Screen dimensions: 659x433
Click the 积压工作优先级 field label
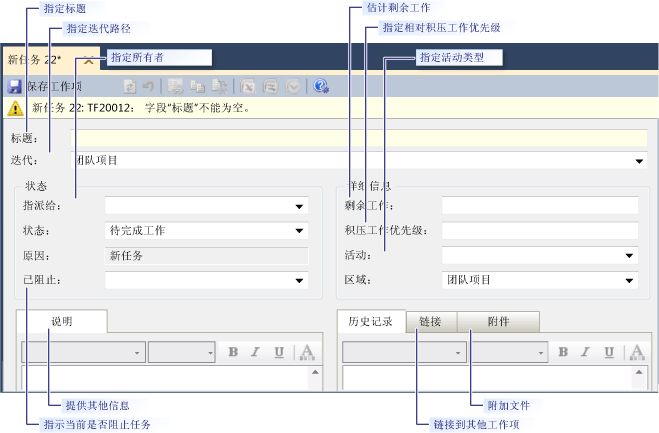(x=385, y=230)
